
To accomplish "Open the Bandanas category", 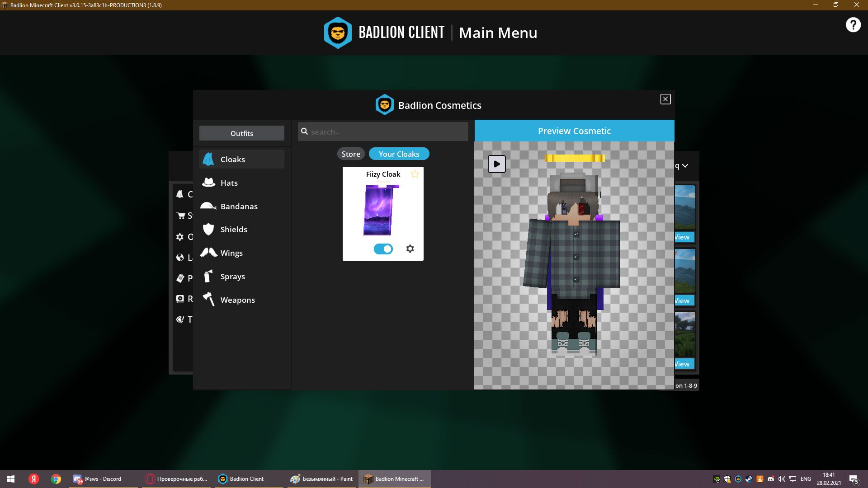I will coord(242,206).
